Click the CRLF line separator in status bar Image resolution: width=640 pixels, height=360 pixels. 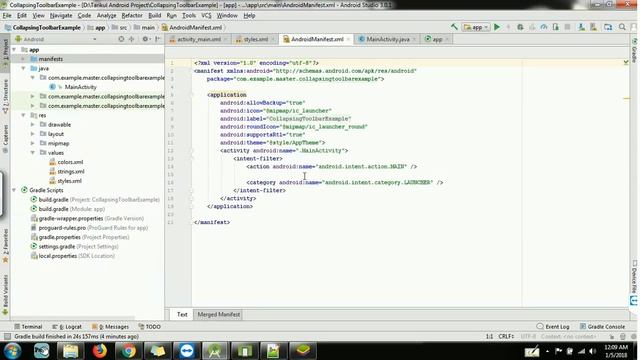tap(506, 336)
